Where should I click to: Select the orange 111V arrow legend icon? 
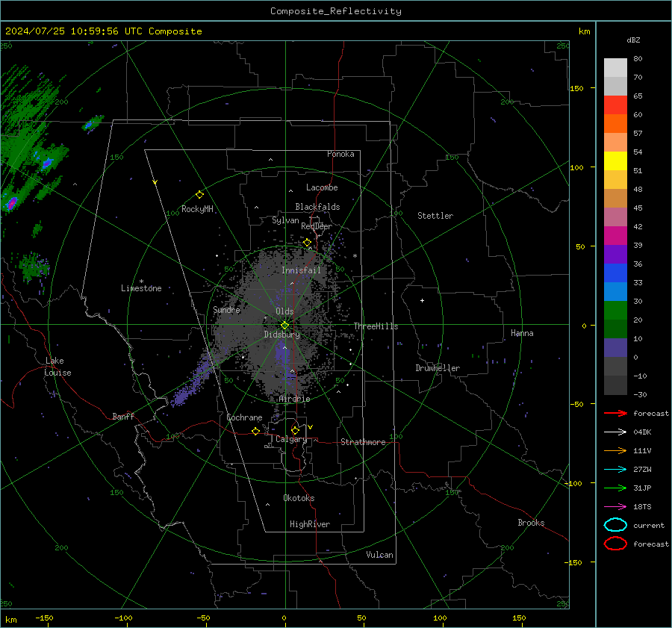(615, 450)
